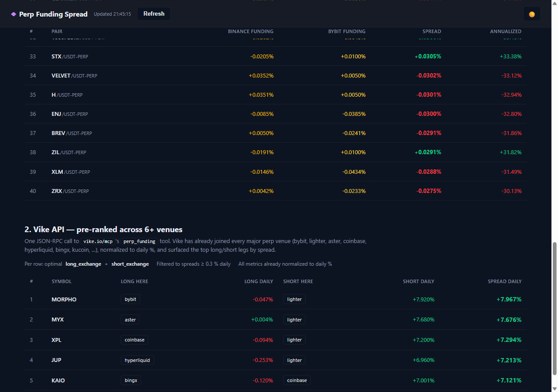Toggle the sun theme switch icon
This screenshot has width=558, height=392.
point(532,14)
